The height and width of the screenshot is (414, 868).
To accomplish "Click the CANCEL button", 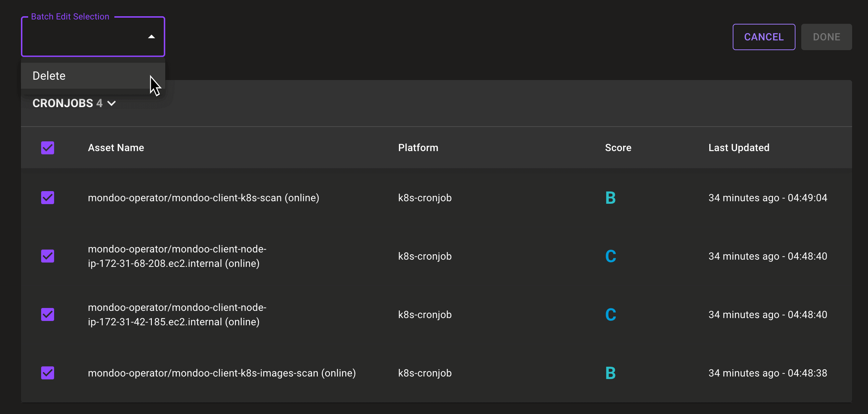I will pos(764,36).
